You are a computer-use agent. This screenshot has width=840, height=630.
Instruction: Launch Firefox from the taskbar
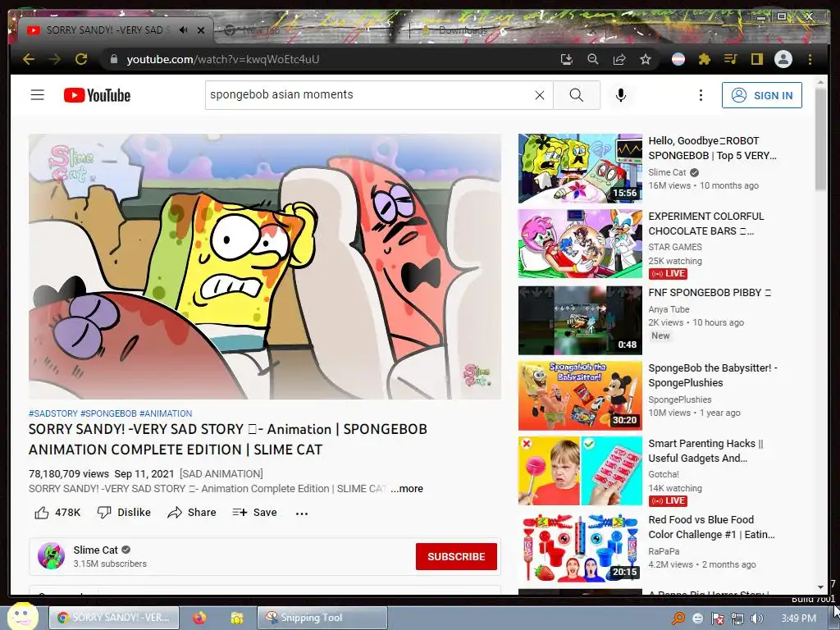(x=199, y=618)
